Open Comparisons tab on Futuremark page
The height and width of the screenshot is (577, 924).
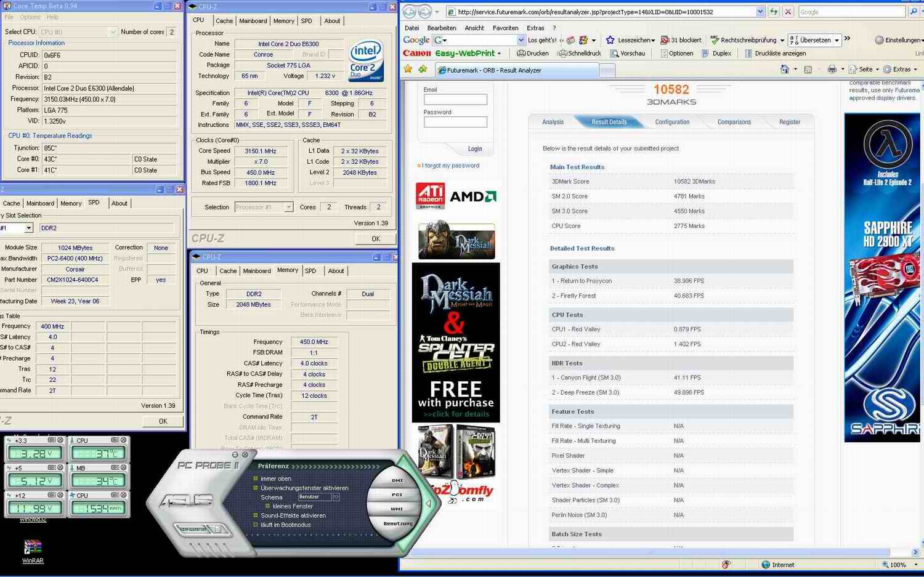[734, 122]
